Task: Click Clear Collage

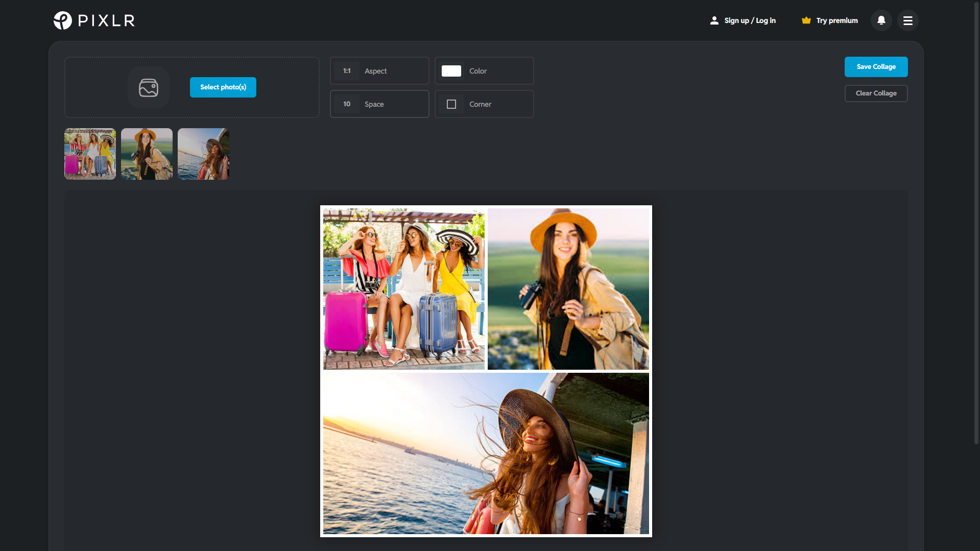Action: (875, 93)
